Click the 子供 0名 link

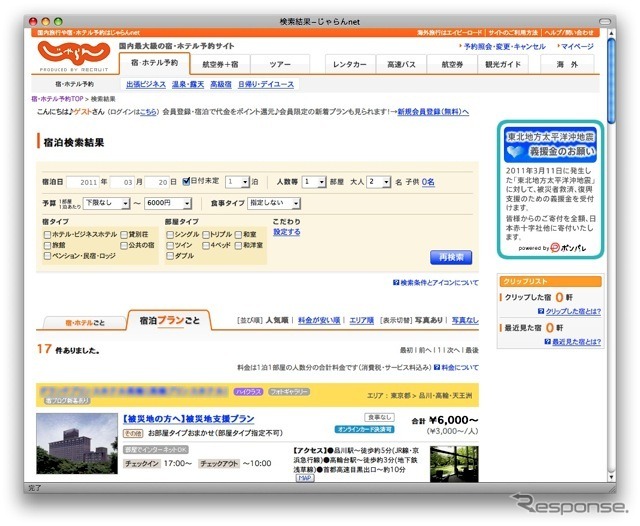[x=428, y=182]
